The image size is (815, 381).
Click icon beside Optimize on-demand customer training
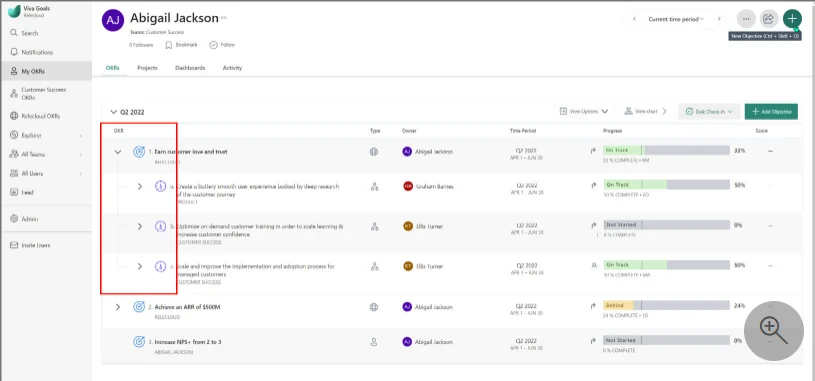tap(161, 226)
